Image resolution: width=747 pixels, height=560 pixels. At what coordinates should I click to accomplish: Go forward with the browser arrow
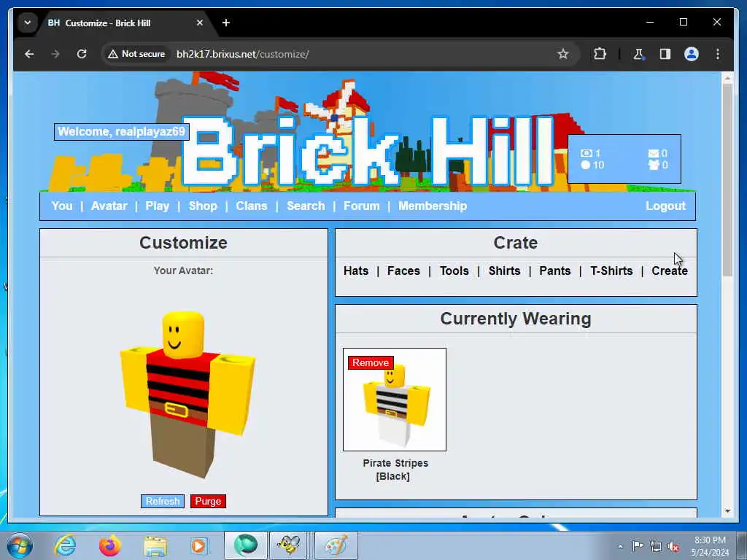[x=55, y=54]
